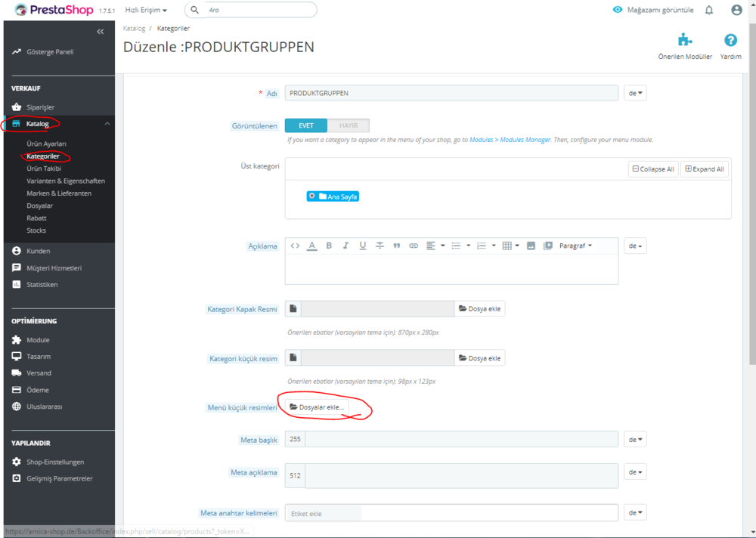The width and height of the screenshot is (756, 538).
Task: Open language dropdown next to Adı
Action: 635,93
